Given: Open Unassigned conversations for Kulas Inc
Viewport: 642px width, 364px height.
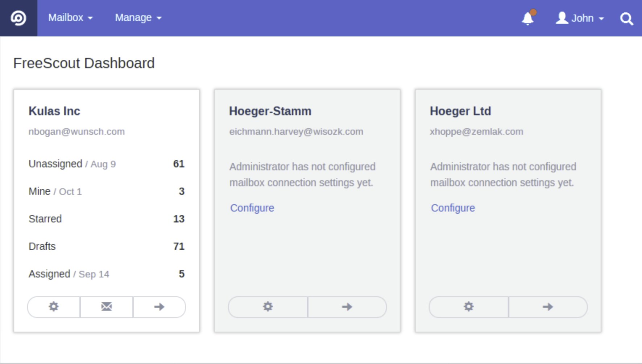Looking at the screenshot, I should point(55,164).
